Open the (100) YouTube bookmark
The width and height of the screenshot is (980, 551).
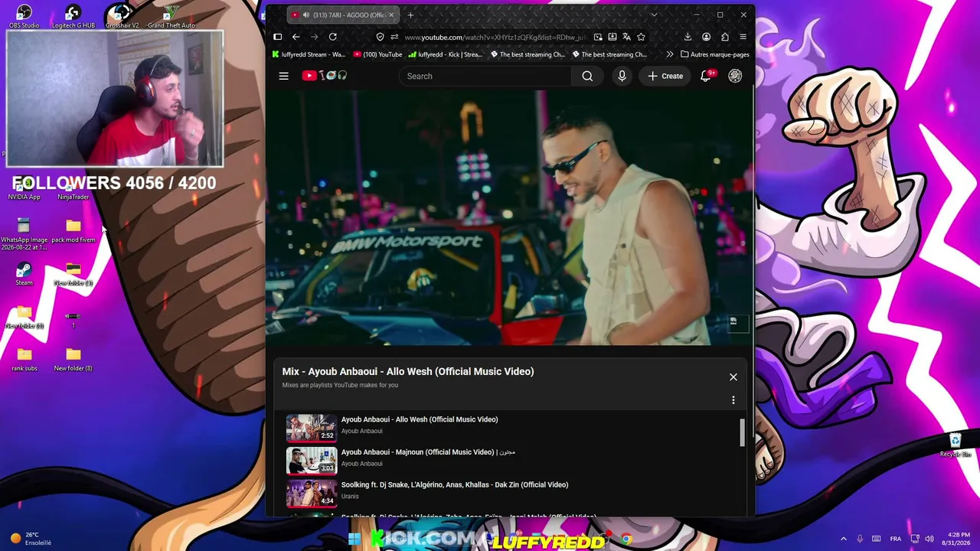point(377,54)
